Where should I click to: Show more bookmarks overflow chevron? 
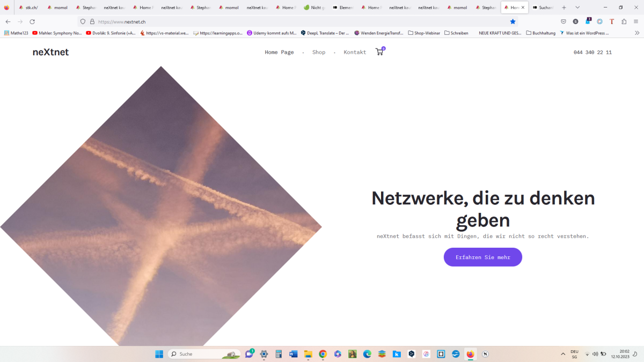637,33
